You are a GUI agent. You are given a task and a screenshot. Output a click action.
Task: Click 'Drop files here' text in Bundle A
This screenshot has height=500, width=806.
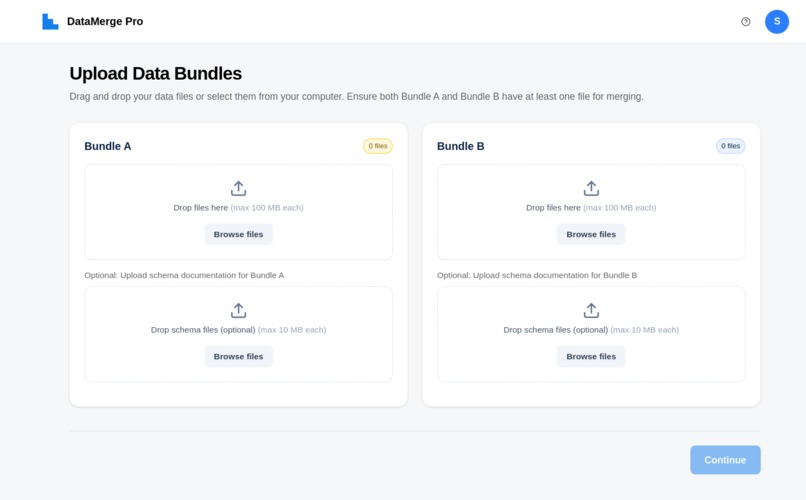point(200,208)
